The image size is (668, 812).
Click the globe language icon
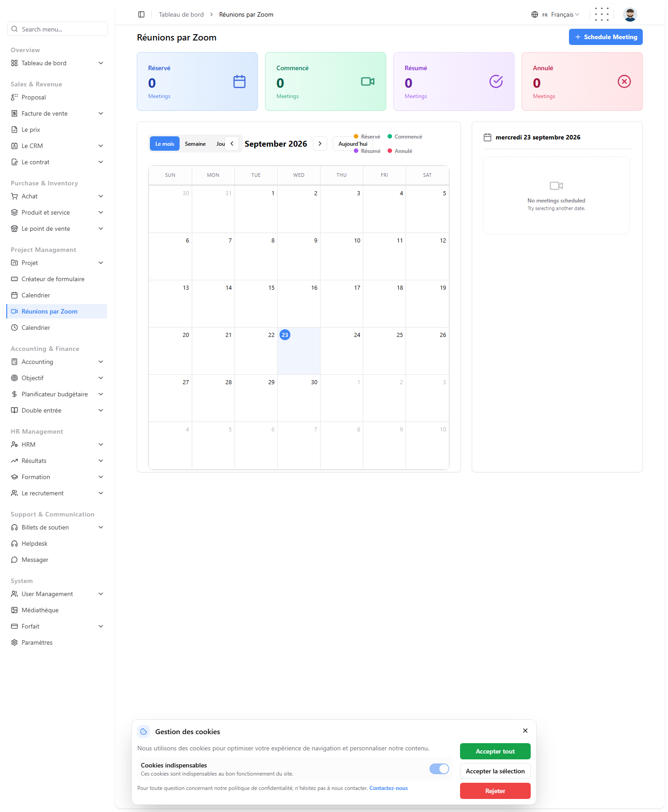[x=535, y=14]
